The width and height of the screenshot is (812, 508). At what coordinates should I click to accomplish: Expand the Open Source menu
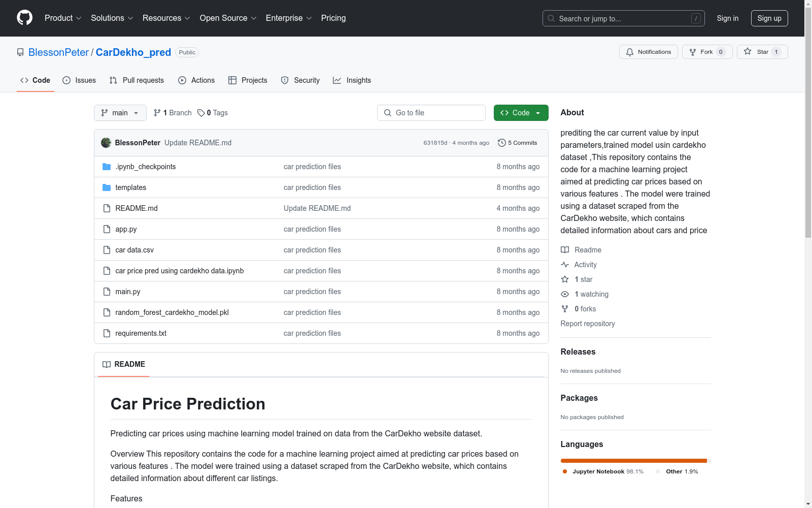[x=228, y=18]
